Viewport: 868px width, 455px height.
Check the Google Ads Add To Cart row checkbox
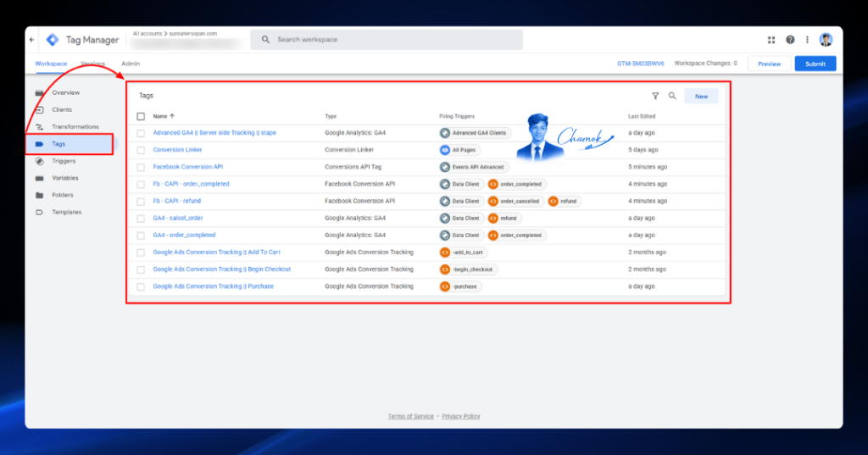(x=141, y=253)
